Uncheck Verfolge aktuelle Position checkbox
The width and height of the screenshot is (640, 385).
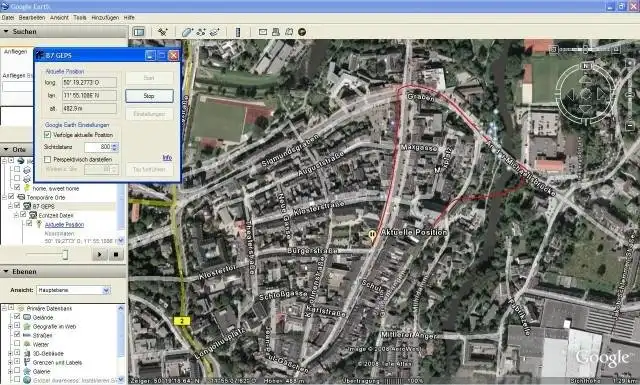pyautogui.click(x=47, y=135)
